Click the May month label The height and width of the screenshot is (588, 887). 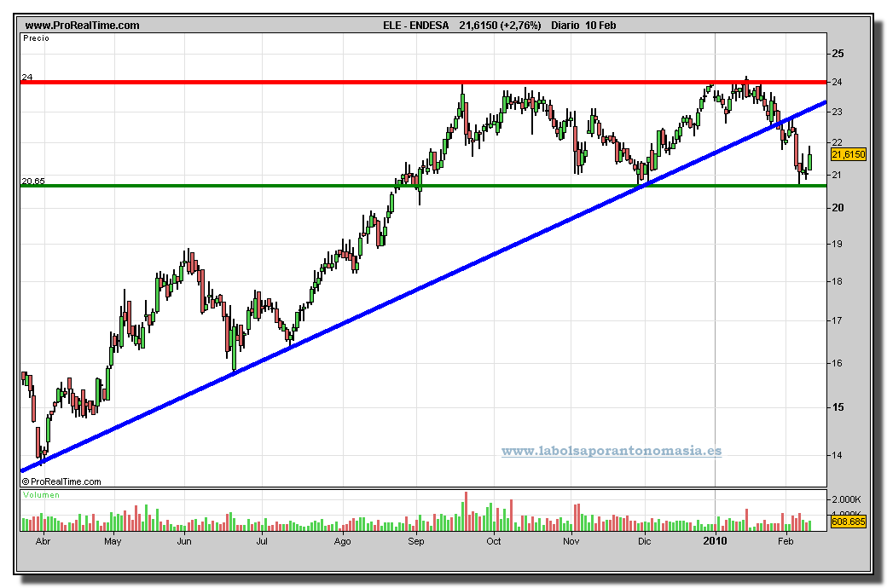click(113, 542)
